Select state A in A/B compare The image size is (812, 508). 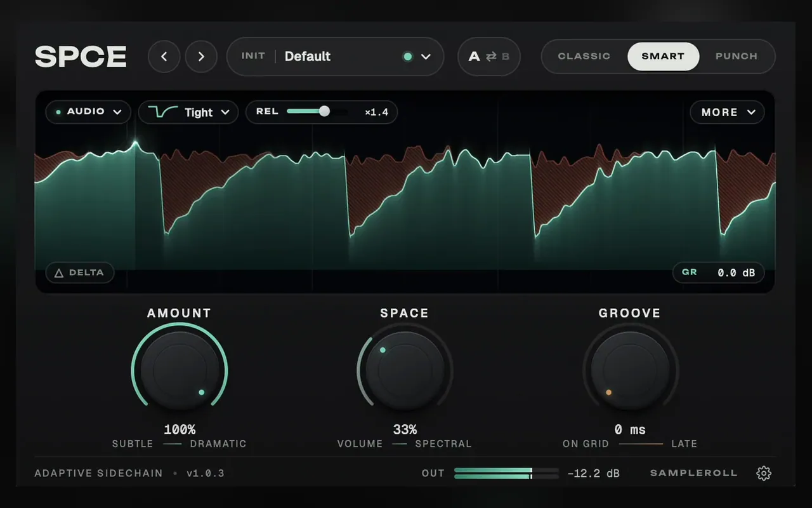(x=474, y=57)
